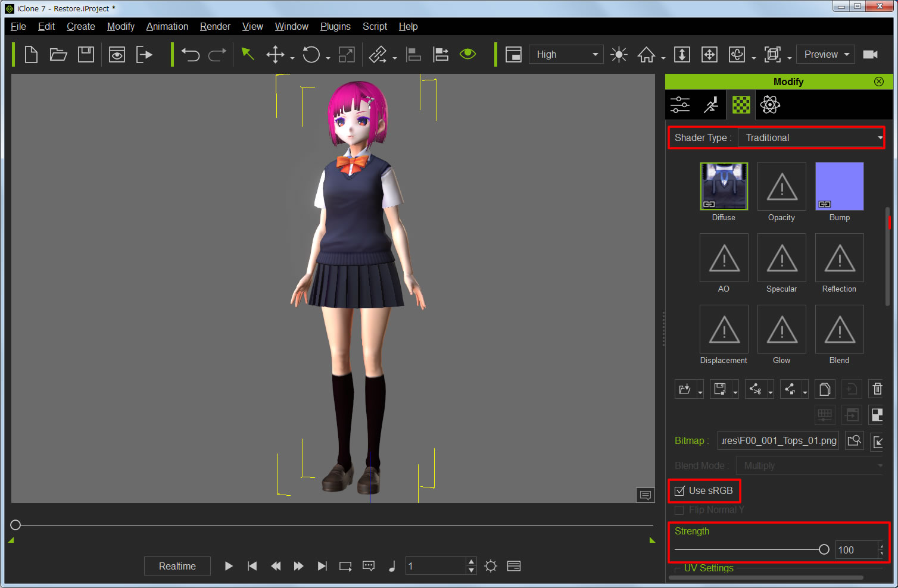The width and height of the screenshot is (898, 588).
Task: Save project with floppy disk icon
Action: 86,55
